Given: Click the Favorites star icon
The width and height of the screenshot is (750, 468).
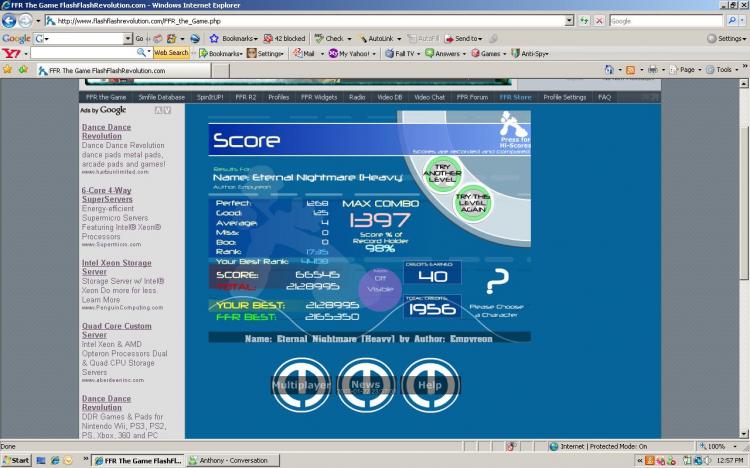Looking at the screenshot, I should pos(7,70).
